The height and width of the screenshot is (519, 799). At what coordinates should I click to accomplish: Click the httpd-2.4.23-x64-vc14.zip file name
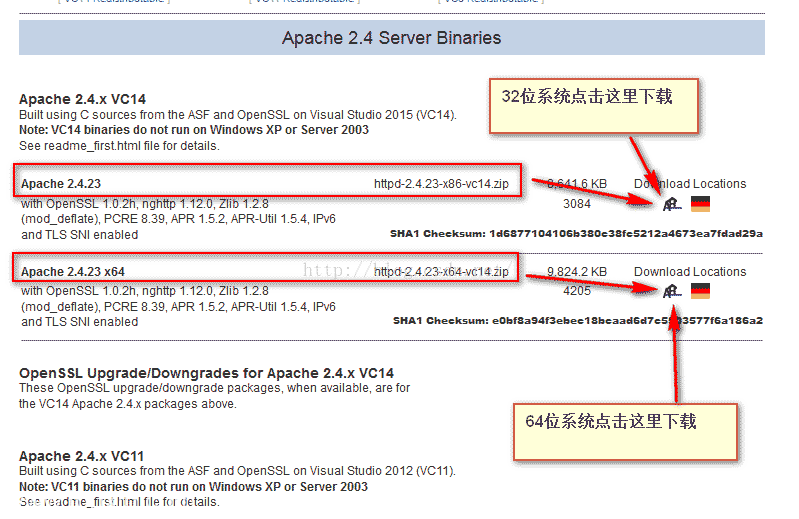pos(441,271)
